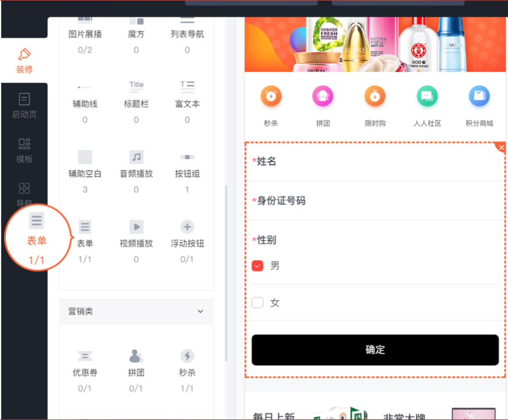Add the 列表导航 component

coord(187,34)
